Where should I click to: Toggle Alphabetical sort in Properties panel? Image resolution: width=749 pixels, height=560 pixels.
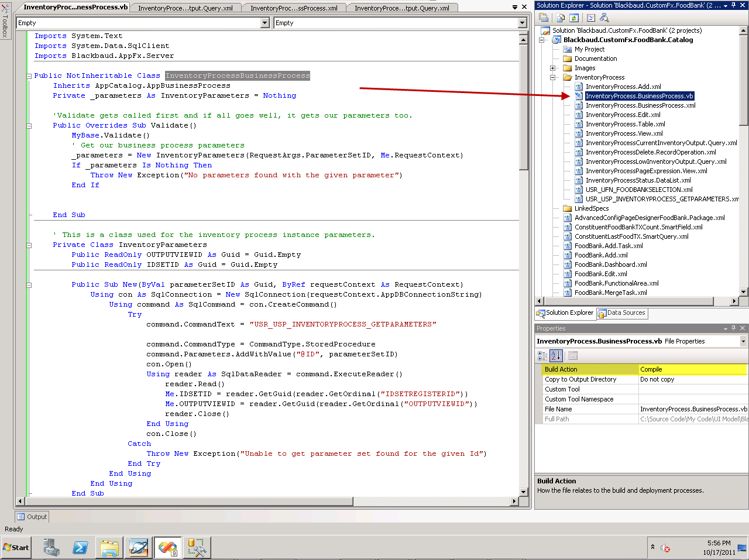click(555, 355)
